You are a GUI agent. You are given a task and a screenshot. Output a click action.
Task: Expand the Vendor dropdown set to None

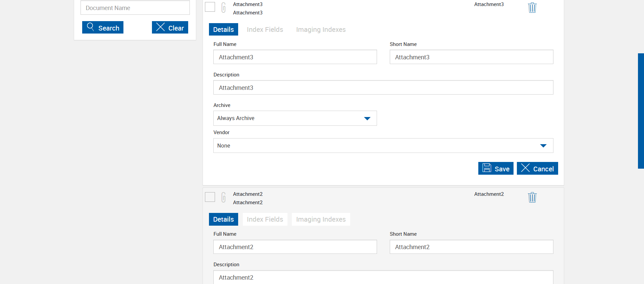point(383,146)
